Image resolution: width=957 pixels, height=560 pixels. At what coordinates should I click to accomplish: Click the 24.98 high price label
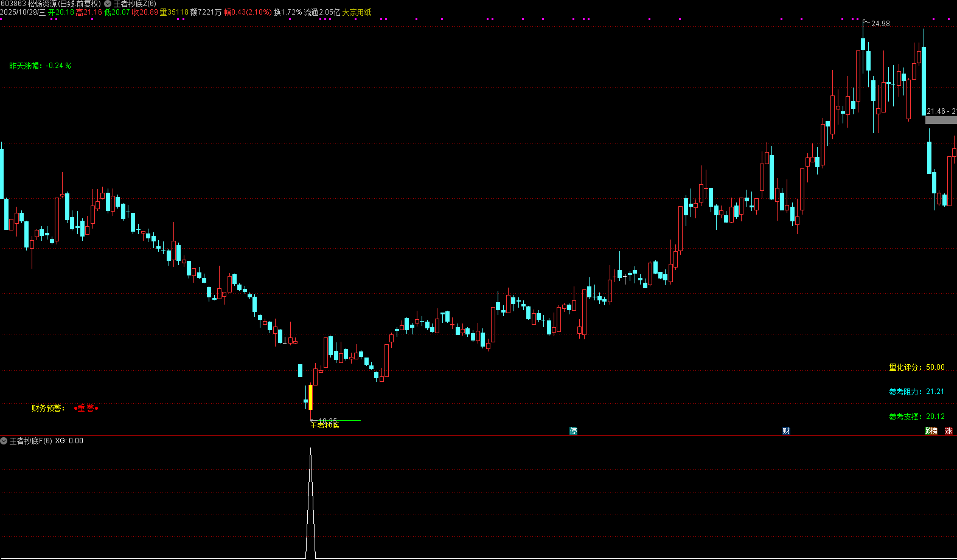[x=880, y=24]
